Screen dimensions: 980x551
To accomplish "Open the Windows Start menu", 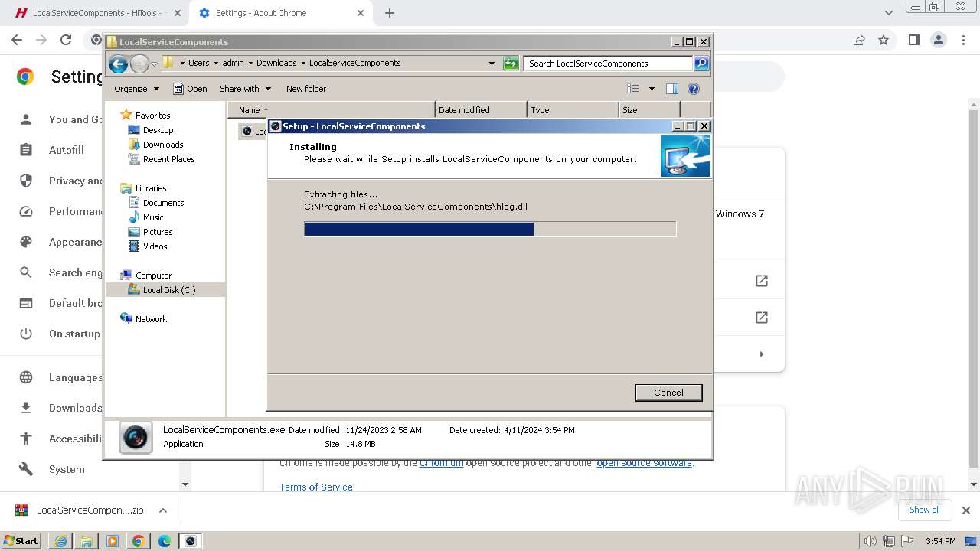I will (21, 541).
